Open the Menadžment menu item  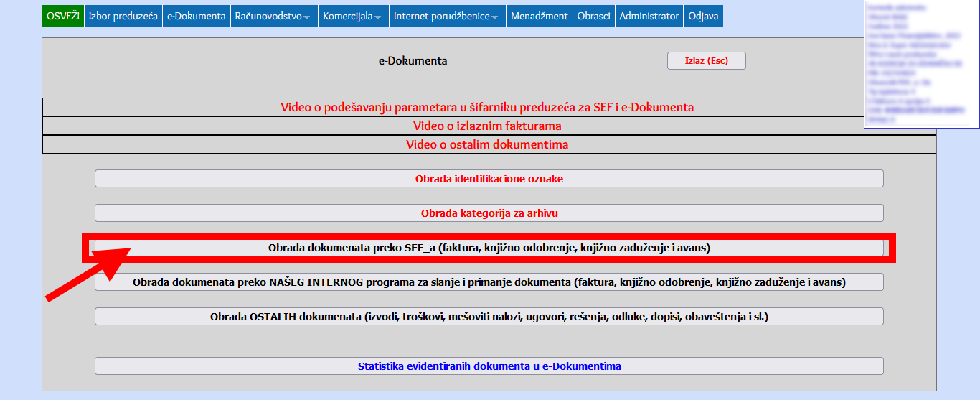point(540,16)
